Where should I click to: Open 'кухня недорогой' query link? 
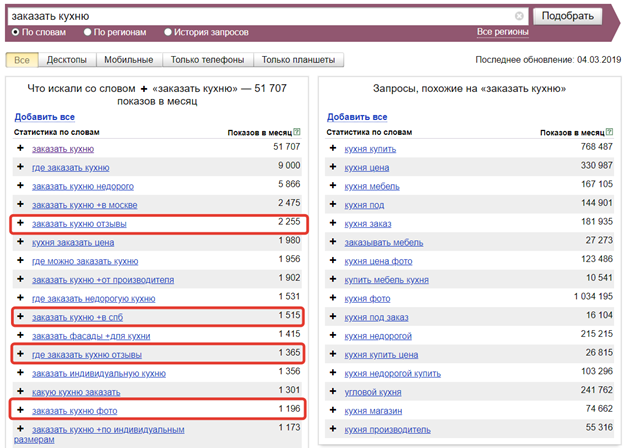coord(378,336)
